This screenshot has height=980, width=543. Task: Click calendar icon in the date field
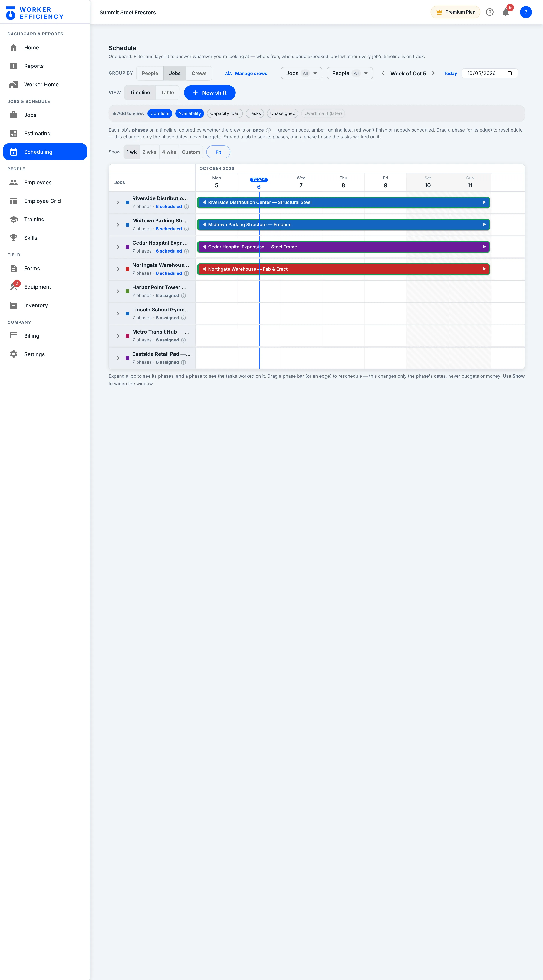point(509,73)
